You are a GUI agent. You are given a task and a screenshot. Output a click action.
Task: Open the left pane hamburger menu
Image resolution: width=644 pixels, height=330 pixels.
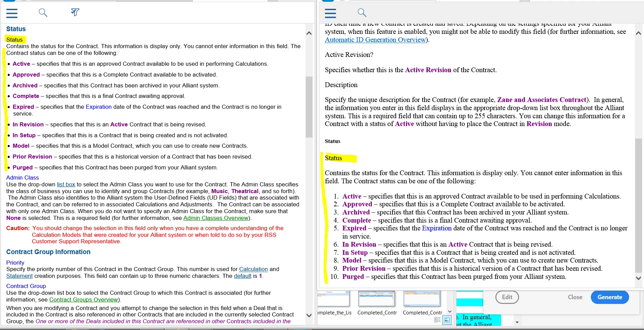(x=12, y=13)
